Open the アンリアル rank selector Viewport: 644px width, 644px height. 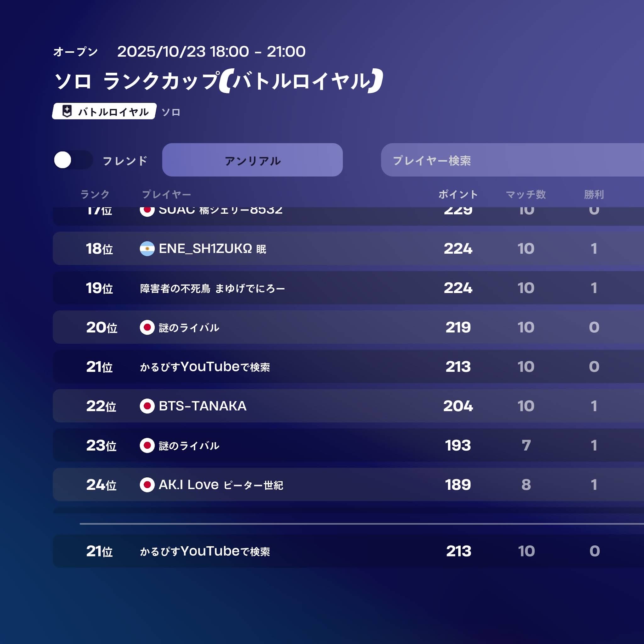coord(252,160)
